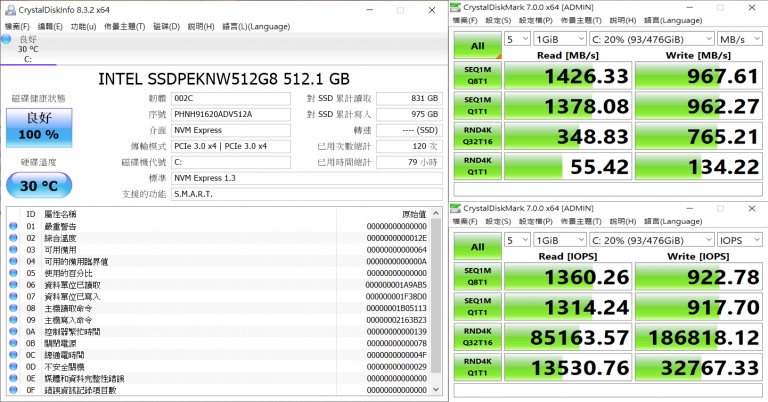Run SEQ1M Q8T1 test in IOPS window
Screen dimensions: 768x402
[x=478, y=277]
